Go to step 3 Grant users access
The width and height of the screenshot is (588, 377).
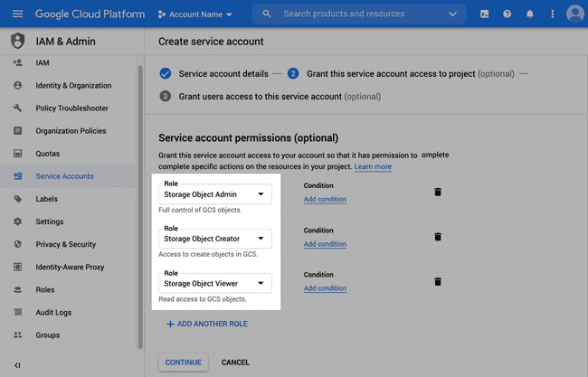(270, 97)
